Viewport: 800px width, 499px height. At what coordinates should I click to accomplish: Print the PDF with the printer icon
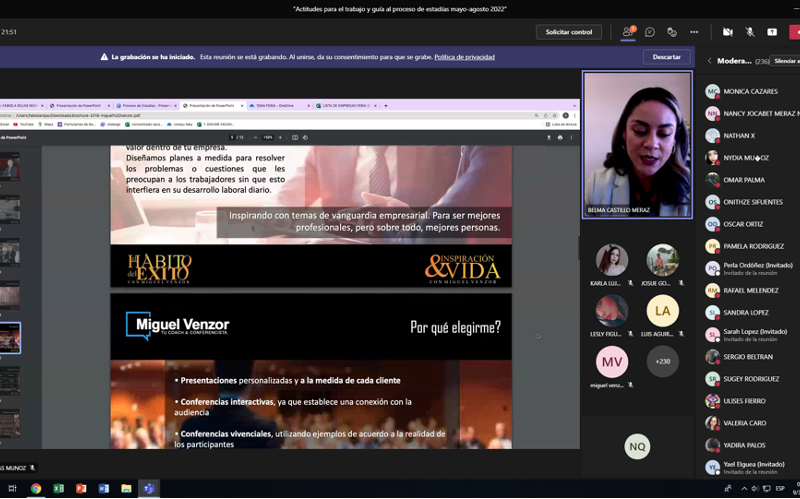tap(560, 137)
